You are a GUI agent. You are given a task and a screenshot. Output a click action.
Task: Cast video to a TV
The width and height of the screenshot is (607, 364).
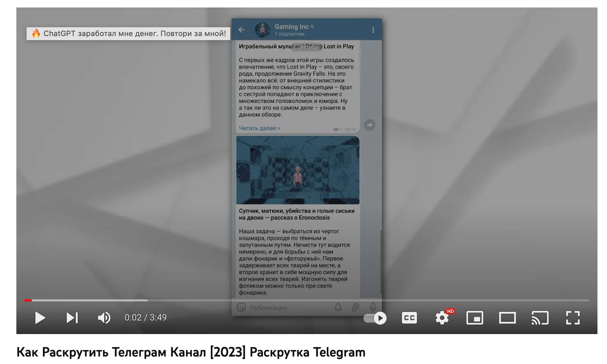click(540, 318)
